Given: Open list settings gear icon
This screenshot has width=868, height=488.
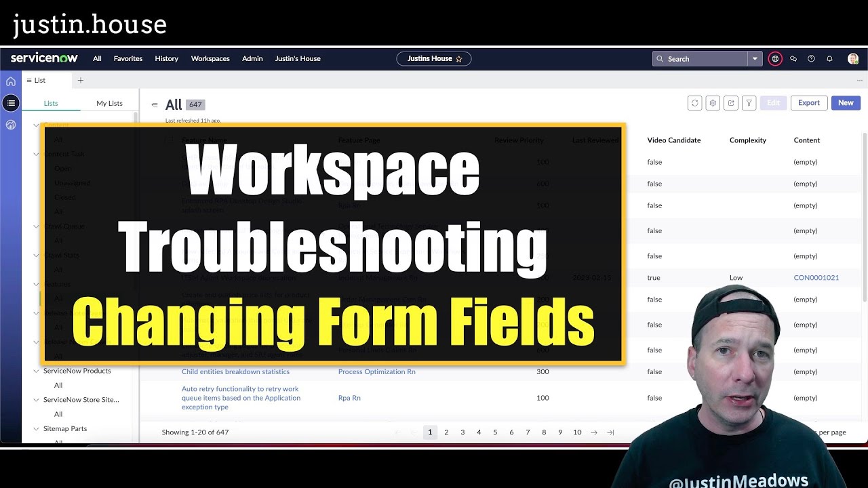Looking at the screenshot, I should pos(713,103).
